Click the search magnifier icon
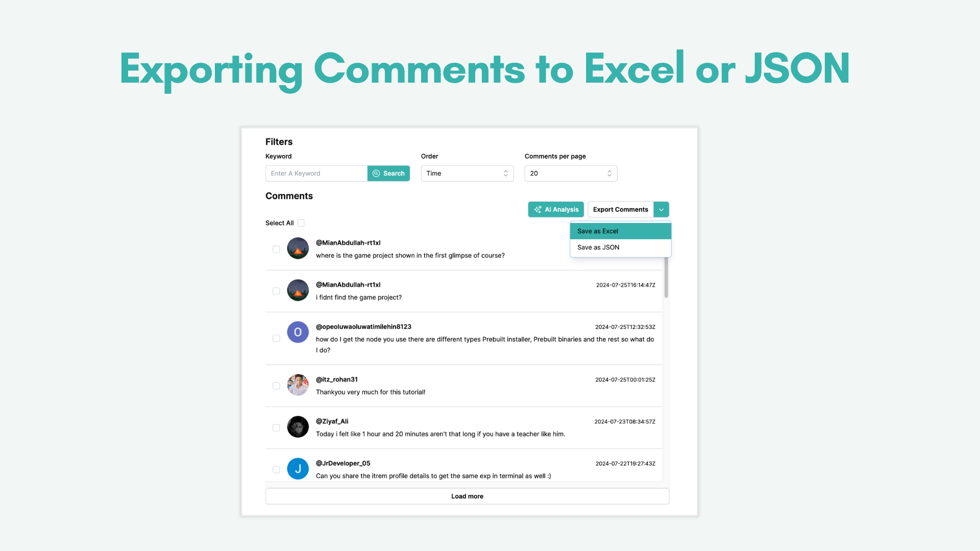This screenshot has height=551, width=980. [376, 173]
